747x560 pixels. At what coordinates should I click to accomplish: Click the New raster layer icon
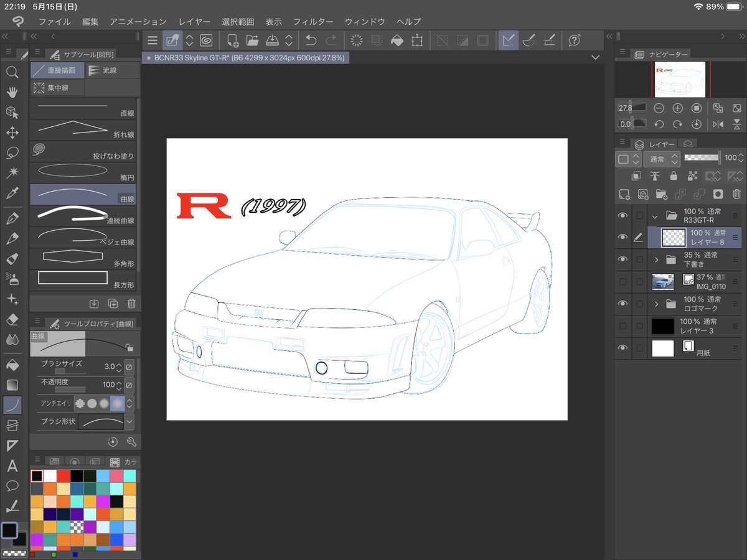click(624, 194)
